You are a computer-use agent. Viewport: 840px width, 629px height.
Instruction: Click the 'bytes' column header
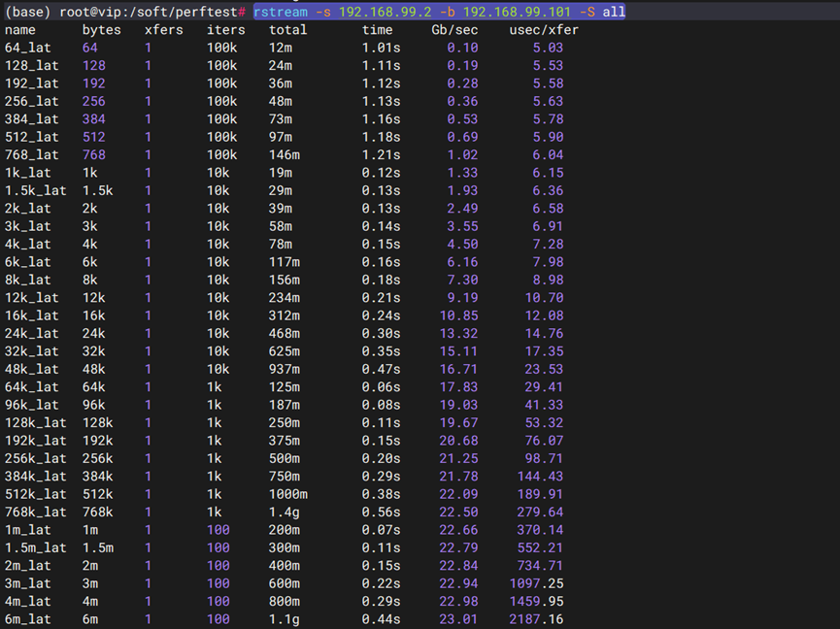click(102, 30)
